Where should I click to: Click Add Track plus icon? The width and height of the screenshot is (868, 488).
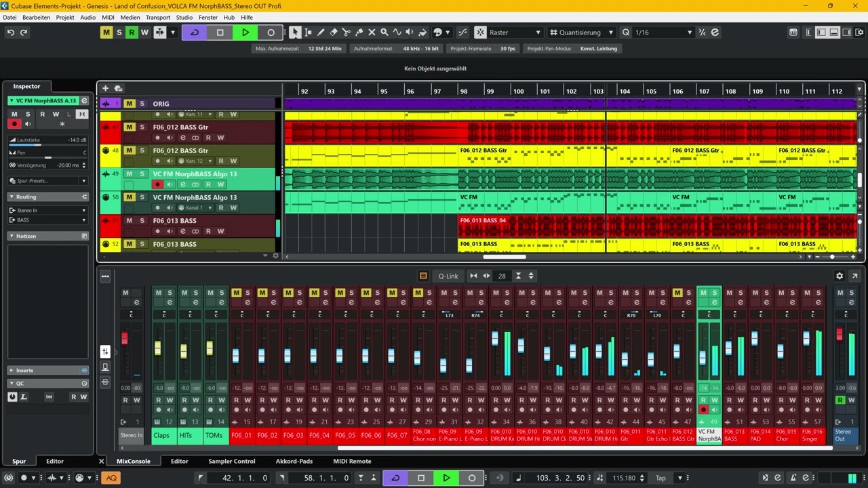[105, 88]
